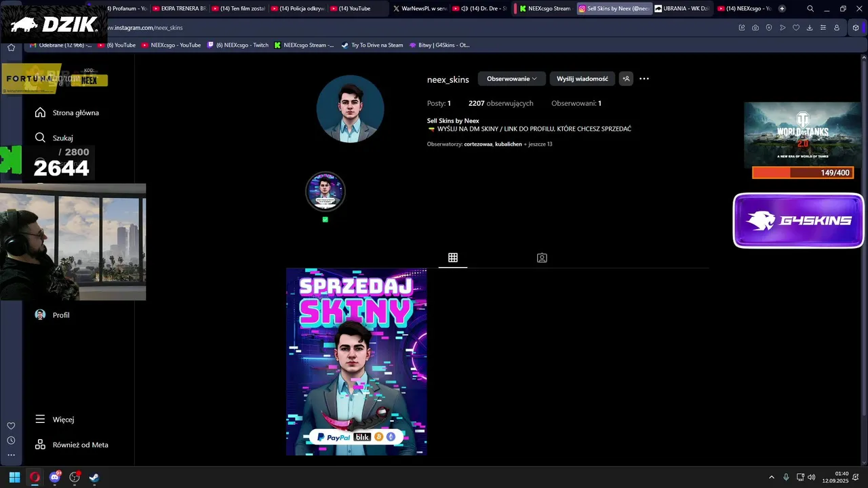
Task: Open Try To Drive na Steam bookmark
Action: (x=372, y=45)
